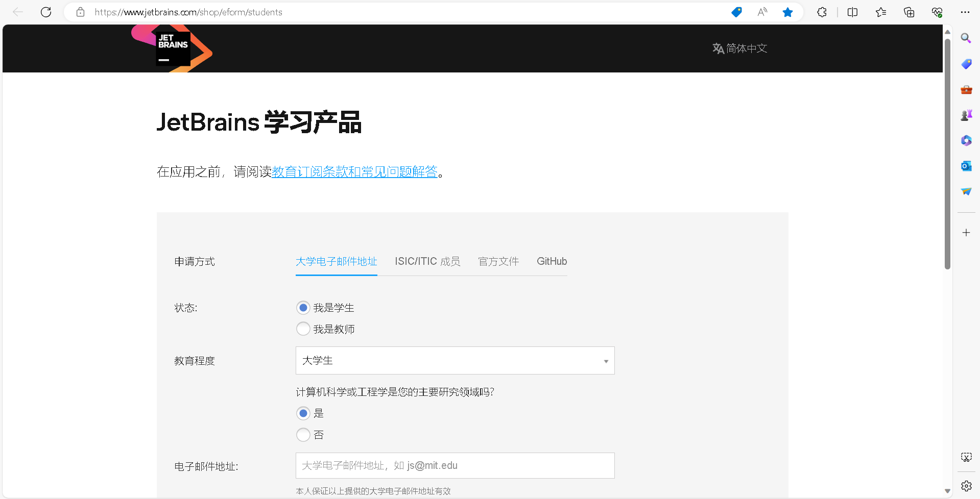Add a sidebar app with the plus icon
The height and width of the screenshot is (499, 980).
pos(966,233)
